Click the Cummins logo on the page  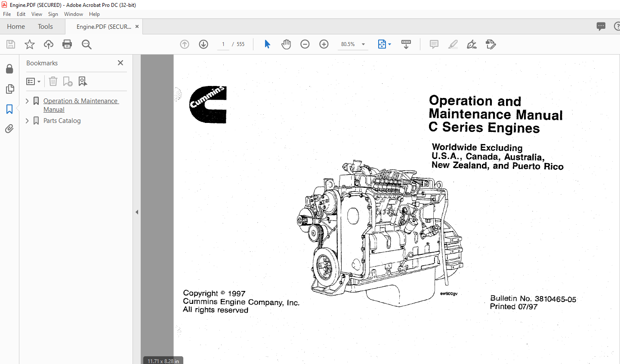pyautogui.click(x=208, y=104)
